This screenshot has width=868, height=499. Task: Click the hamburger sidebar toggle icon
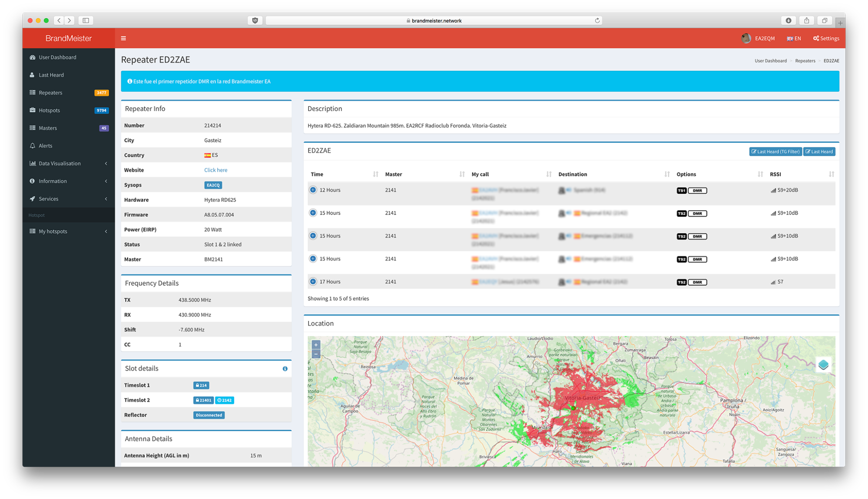point(123,38)
